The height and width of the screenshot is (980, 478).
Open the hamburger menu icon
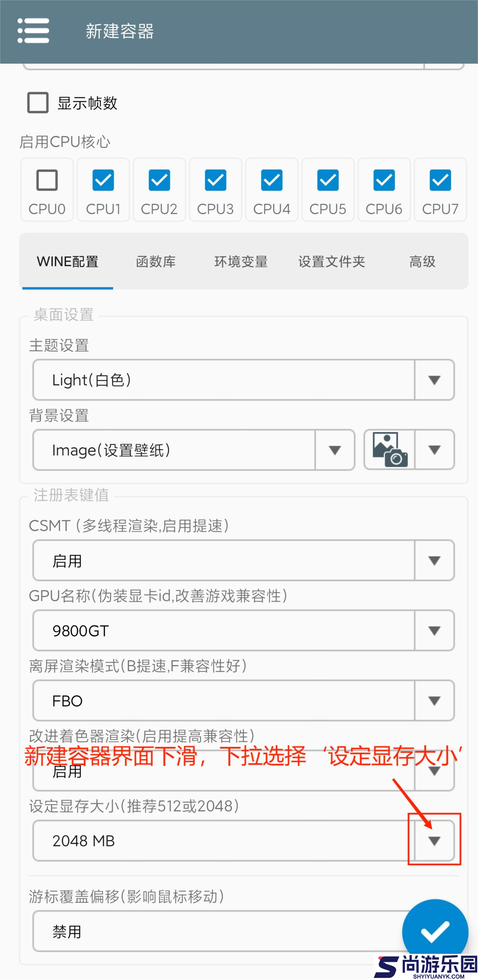[34, 31]
